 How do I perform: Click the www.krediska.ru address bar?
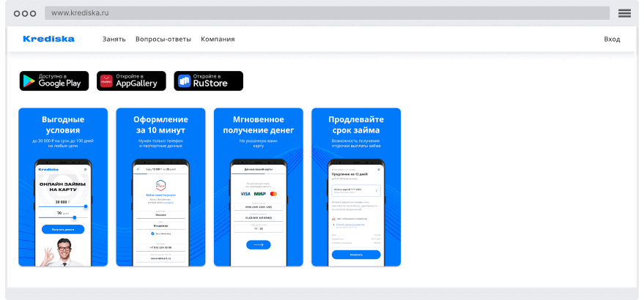coord(327,13)
